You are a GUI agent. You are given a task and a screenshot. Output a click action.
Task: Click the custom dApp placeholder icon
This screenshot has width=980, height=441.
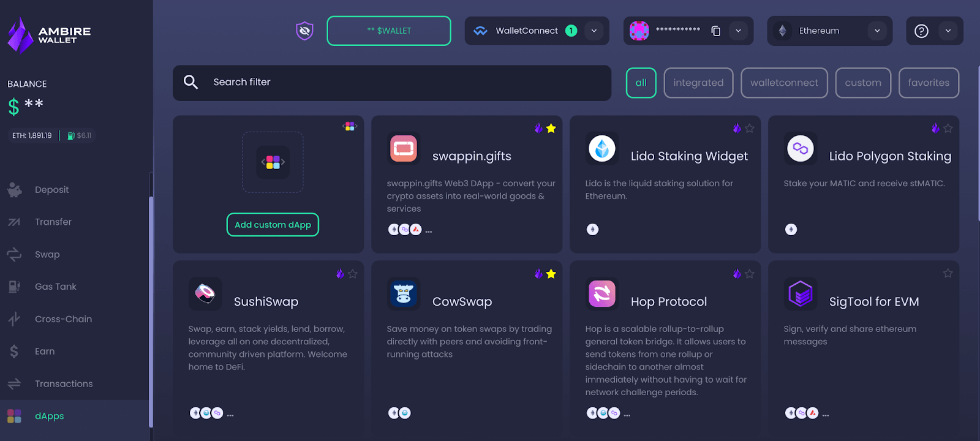(x=273, y=162)
